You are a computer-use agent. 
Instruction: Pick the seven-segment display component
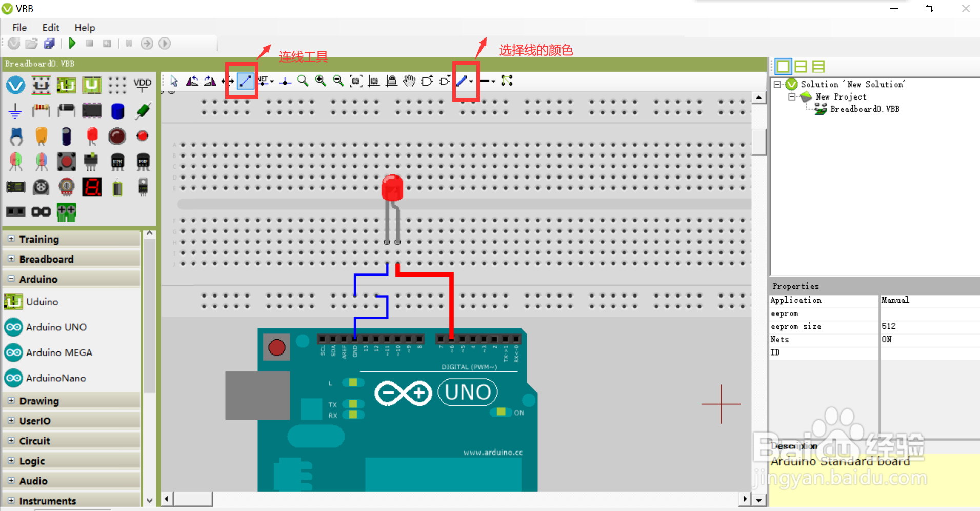point(92,187)
